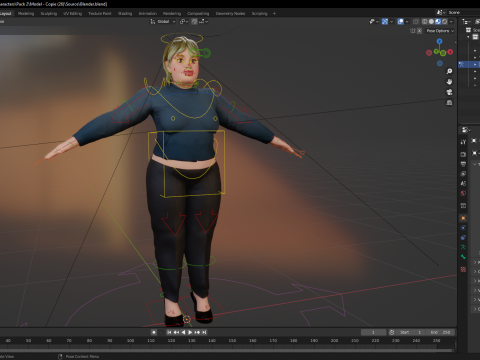Image resolution: width=480 pixels, height=360 pixels.
Task: Click the pan hand viewport gizmo
Action: pos(449,82)
